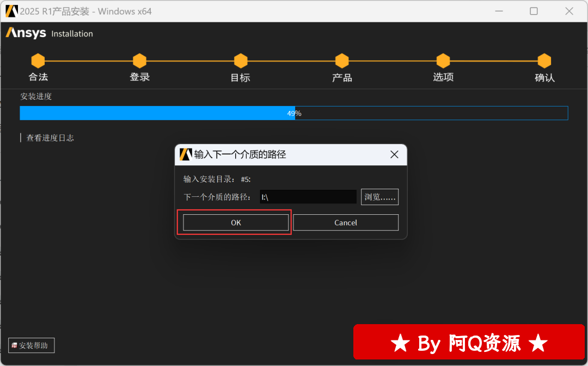Click the Ansys icon in the dialog title

pos(186,154)
